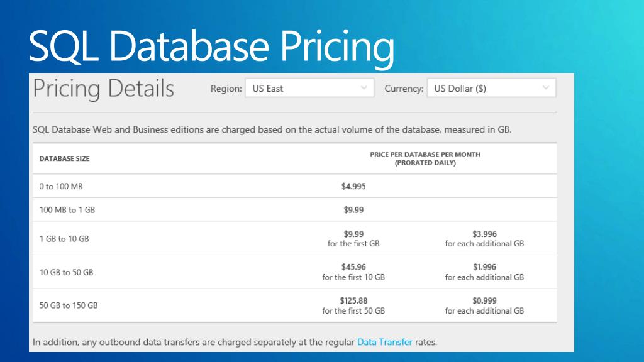
Task: Select the 1 GB to 10 GB row label
Action: (64, 239)
